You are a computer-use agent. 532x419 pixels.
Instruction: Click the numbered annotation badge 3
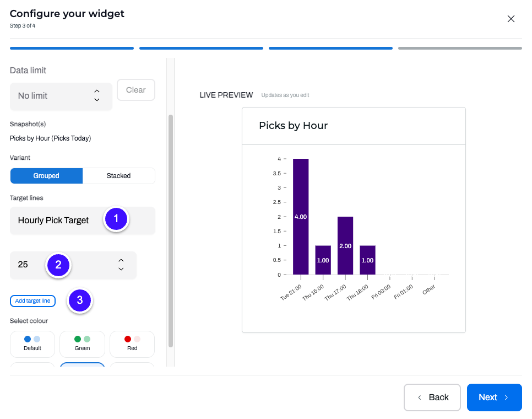tap(80, 300)
